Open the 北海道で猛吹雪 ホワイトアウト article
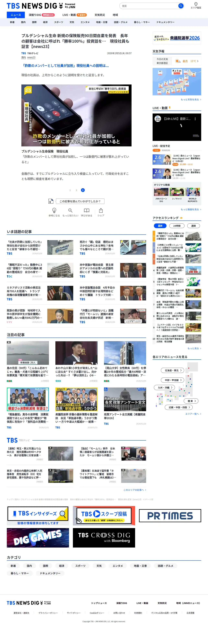This screenshot has height=644, width=208. [x=113, y=476]
